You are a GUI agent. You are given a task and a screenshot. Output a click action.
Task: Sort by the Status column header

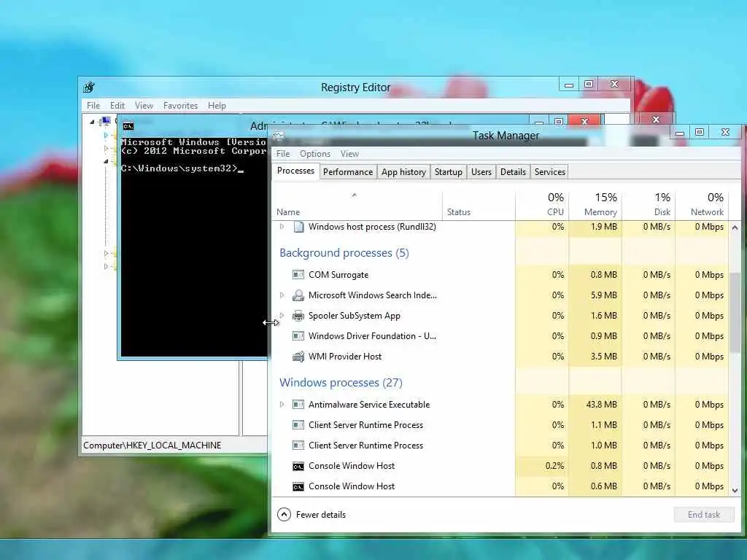pos(479,205)
